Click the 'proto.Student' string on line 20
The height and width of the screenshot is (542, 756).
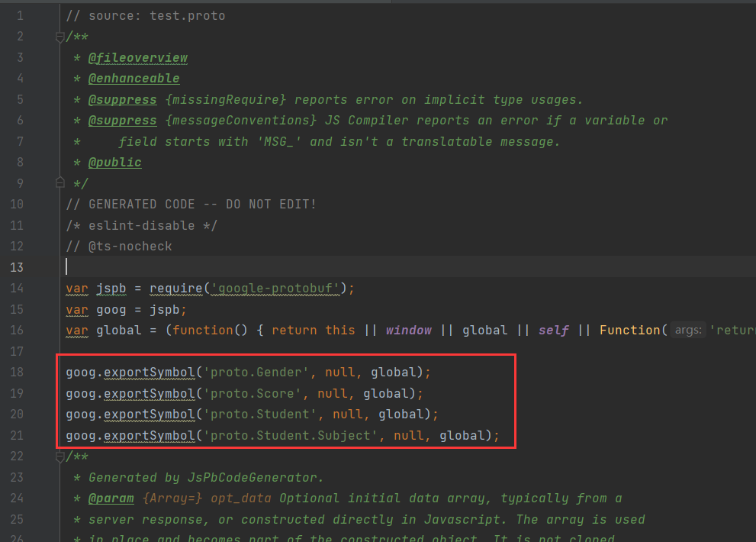tap(259, 415)
